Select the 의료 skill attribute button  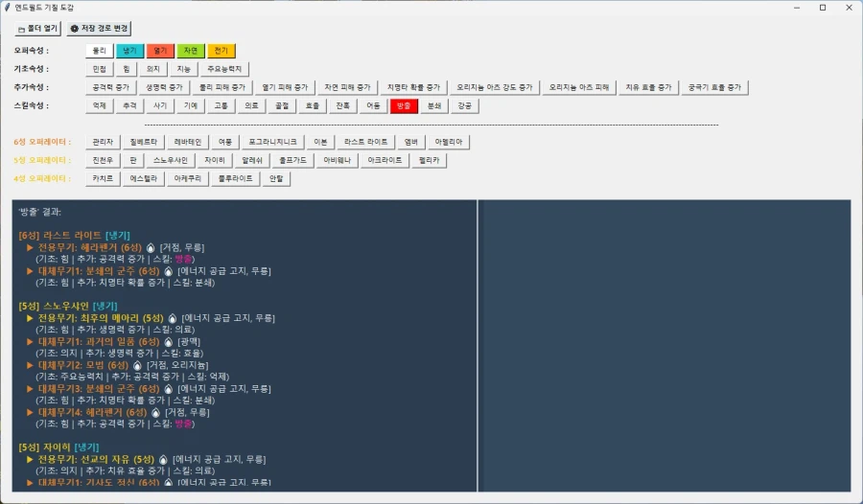(x=251, y=105)
